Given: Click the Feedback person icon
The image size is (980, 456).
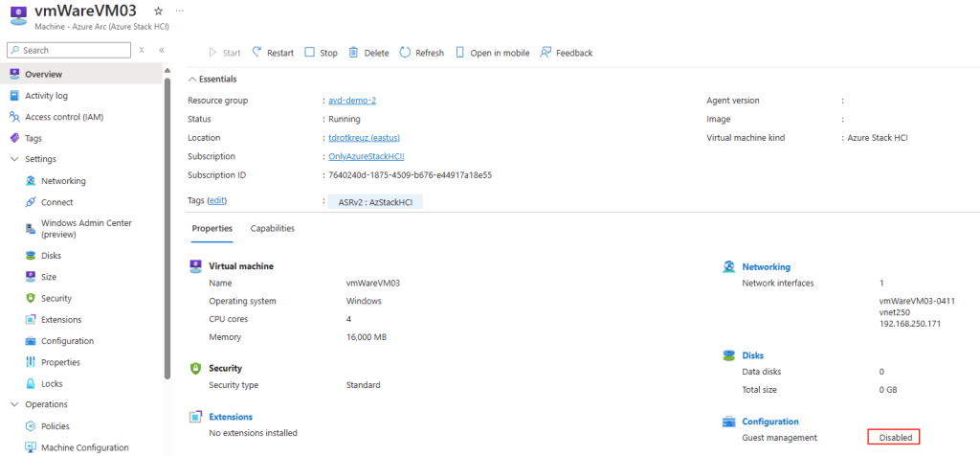Looking at the screenshot, I should 546,53.
